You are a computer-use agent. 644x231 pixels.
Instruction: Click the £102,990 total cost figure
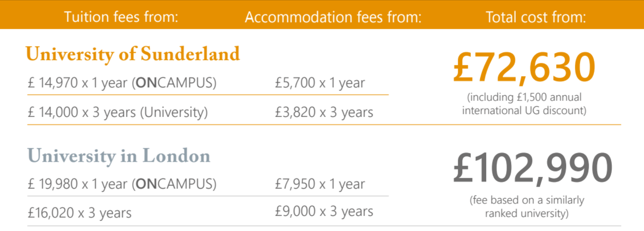(533, 168)
